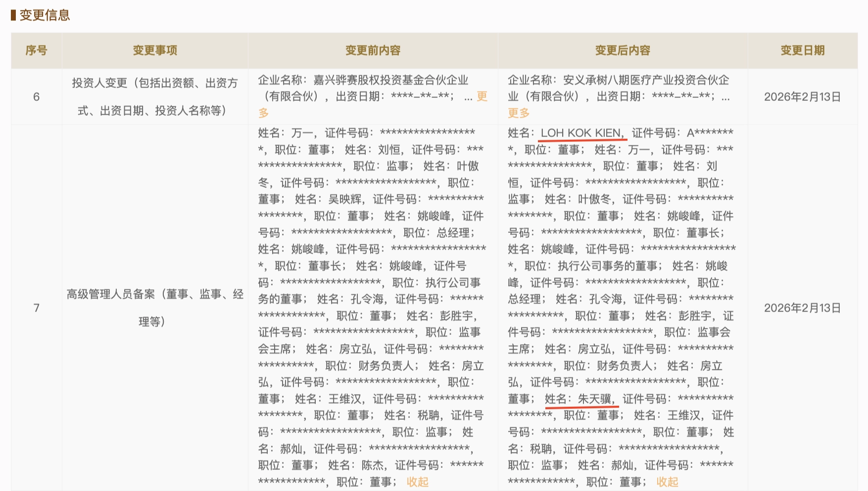The image size is (868, 491).
Task: Select the 变更日期 column header
Action: [802, 50]
